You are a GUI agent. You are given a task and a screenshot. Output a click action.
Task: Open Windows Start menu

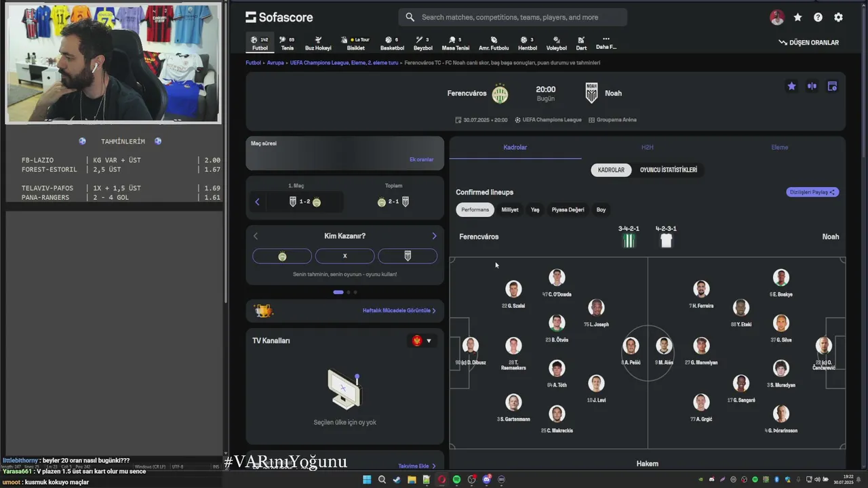pyautogui.click(x=367, y=480)
